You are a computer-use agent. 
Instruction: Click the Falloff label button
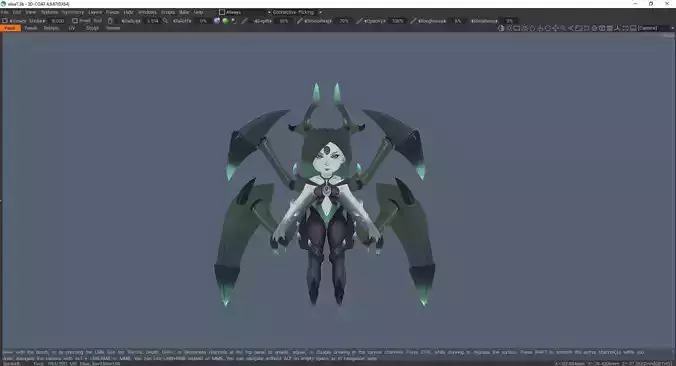tap(182, 21)
